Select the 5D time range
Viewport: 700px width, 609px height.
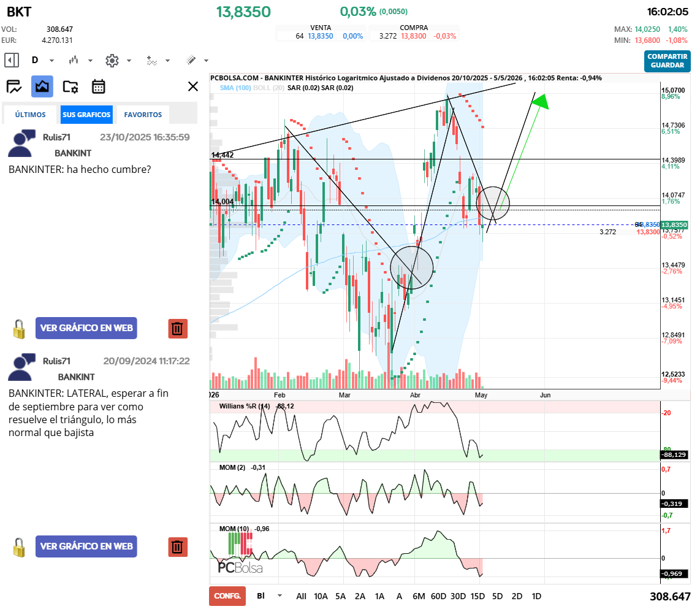click(497, 596)
